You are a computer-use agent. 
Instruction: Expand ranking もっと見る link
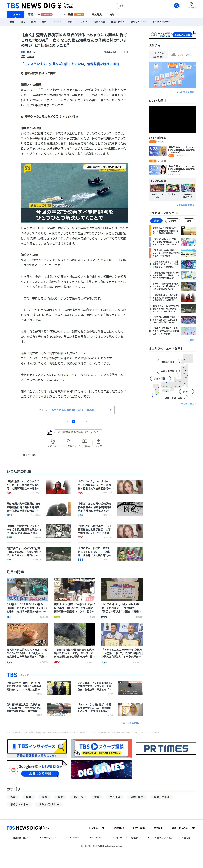(x=190, y=340)
